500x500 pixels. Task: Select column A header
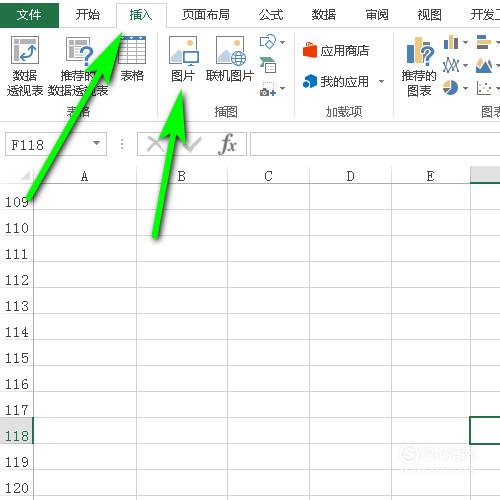(x=85, y=175)
